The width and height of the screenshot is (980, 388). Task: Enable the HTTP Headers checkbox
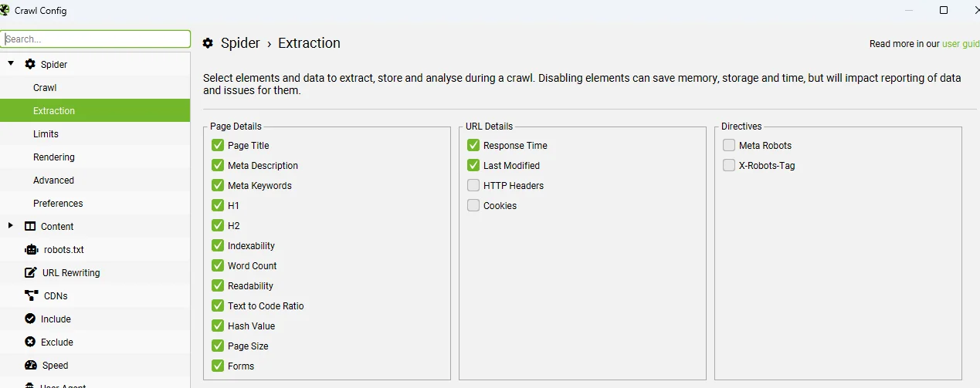click(x=473, y=185)
